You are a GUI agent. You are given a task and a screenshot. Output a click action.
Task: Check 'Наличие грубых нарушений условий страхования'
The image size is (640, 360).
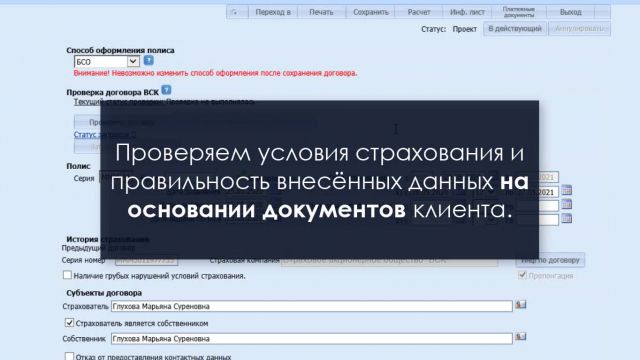67,275
